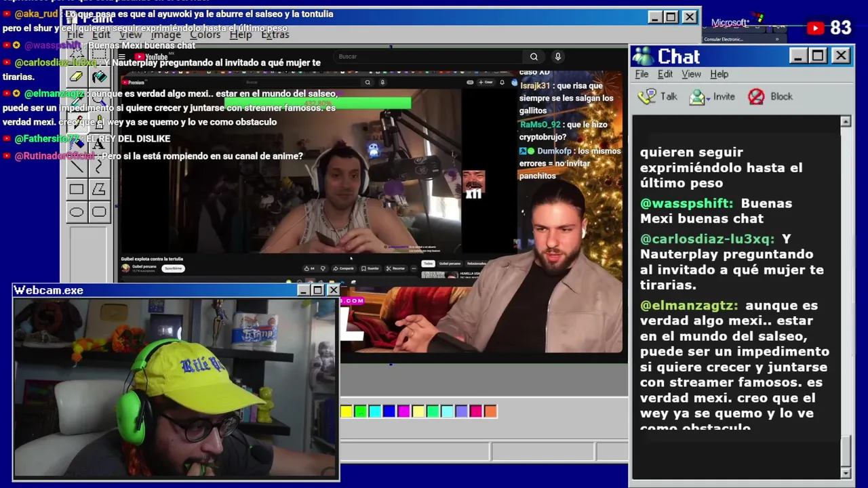The image size is (868, 488).
Task: Click the Chat window title icon
Action: pyautogui.click(x=642, y=56)
